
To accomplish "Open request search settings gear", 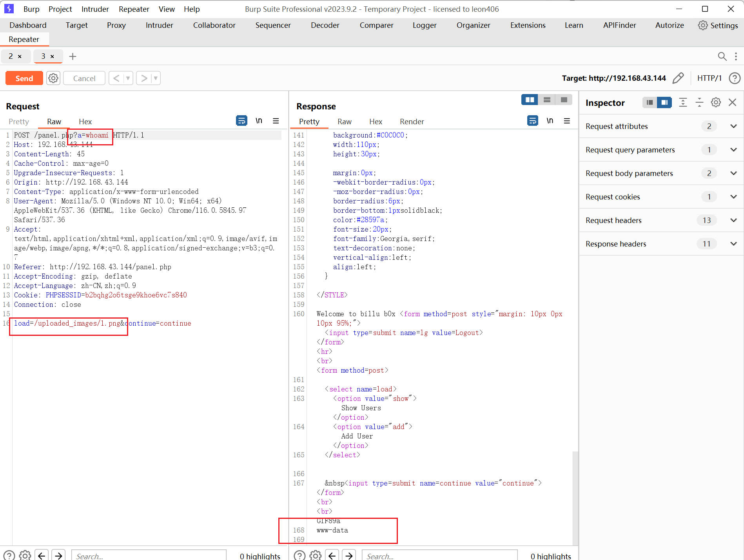I will (x=25, y=555).
